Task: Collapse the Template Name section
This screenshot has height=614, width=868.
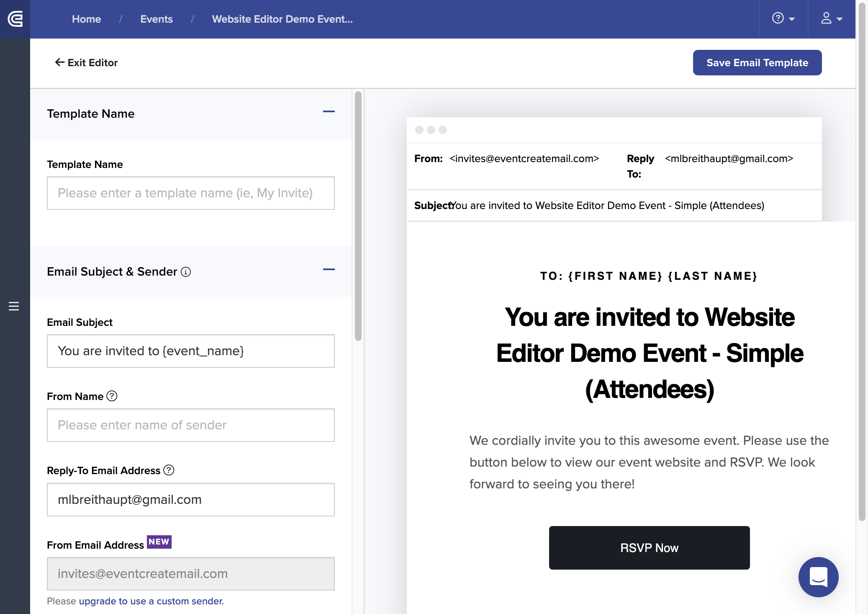Action: coord(329,111)
